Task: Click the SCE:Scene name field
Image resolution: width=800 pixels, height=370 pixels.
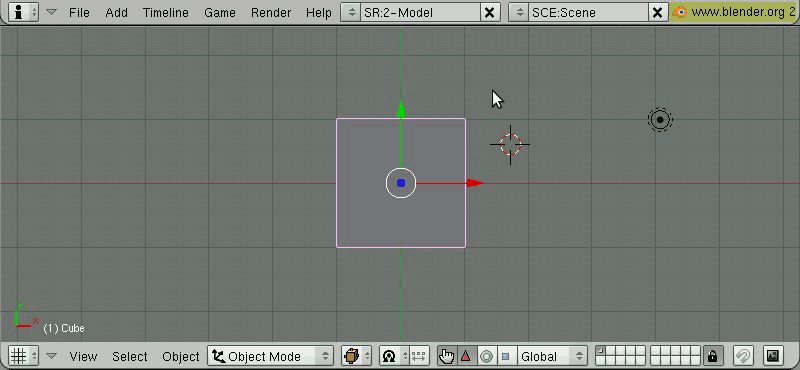Action: [589, 12]
